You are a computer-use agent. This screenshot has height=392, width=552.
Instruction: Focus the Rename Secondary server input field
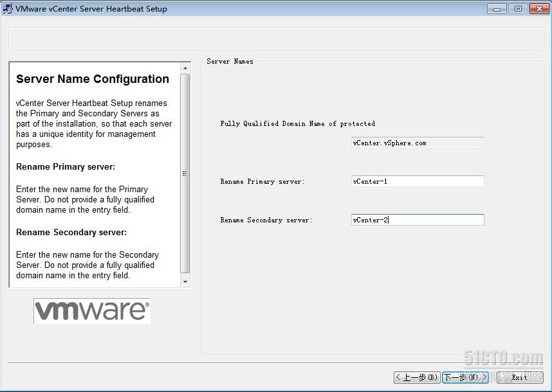point(418,220)
